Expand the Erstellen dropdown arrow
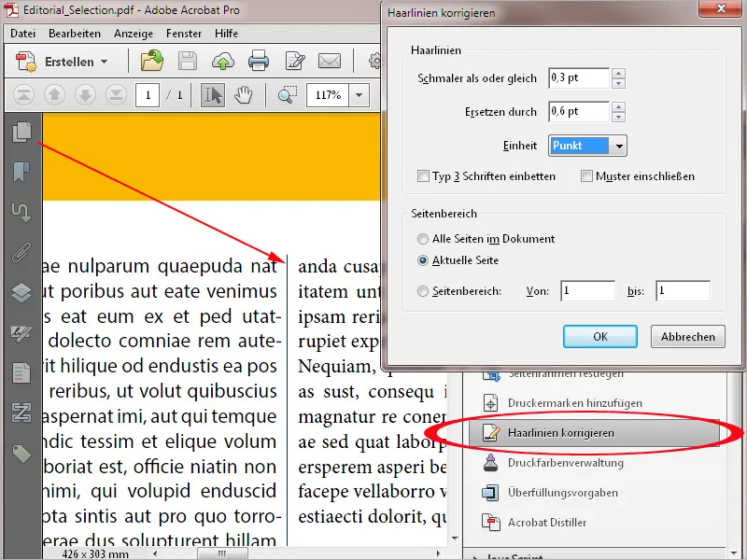The image size is (747, 560). click(x=105, y=62)
